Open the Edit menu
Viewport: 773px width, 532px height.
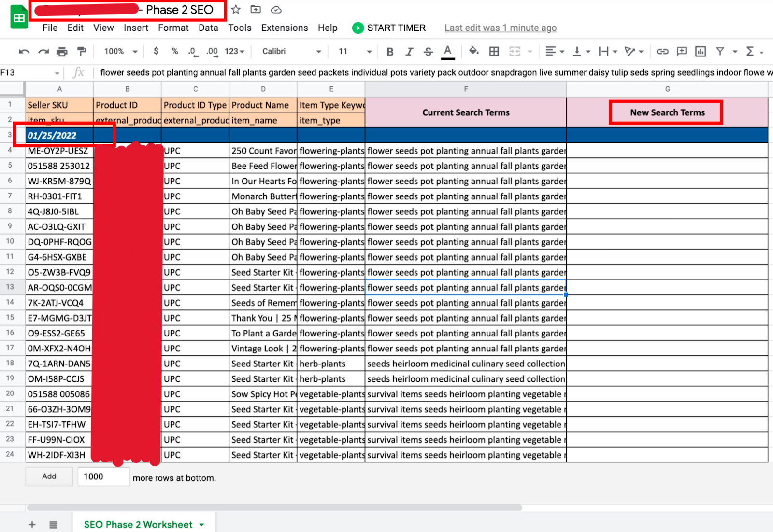75,28
